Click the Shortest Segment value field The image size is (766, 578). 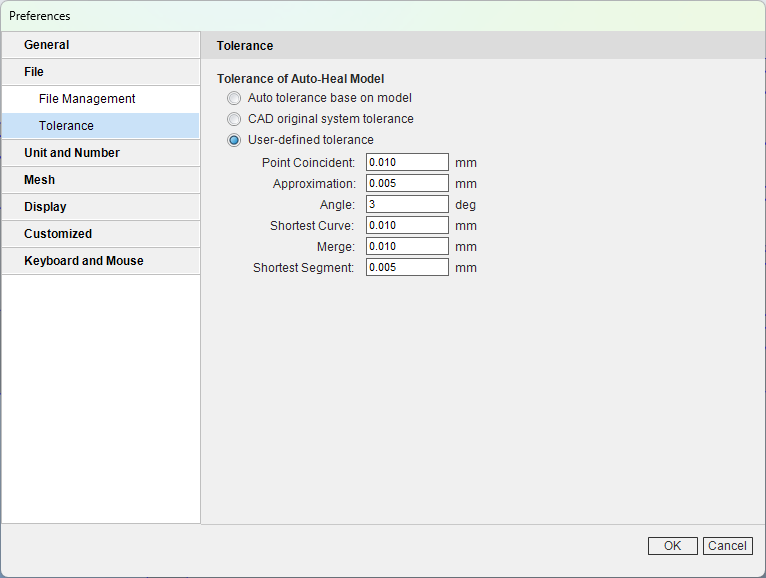tap(407, 267)
